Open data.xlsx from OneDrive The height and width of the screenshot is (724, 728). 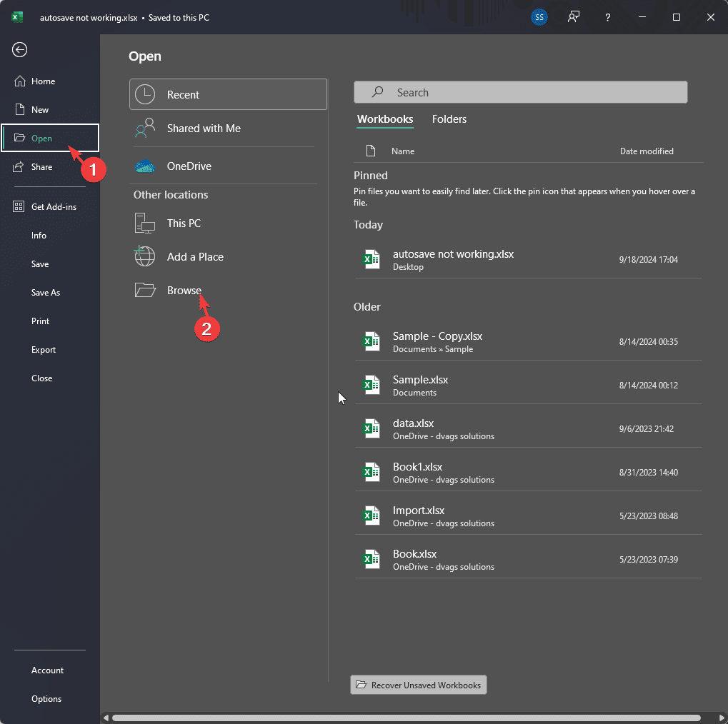click(528, 429)
